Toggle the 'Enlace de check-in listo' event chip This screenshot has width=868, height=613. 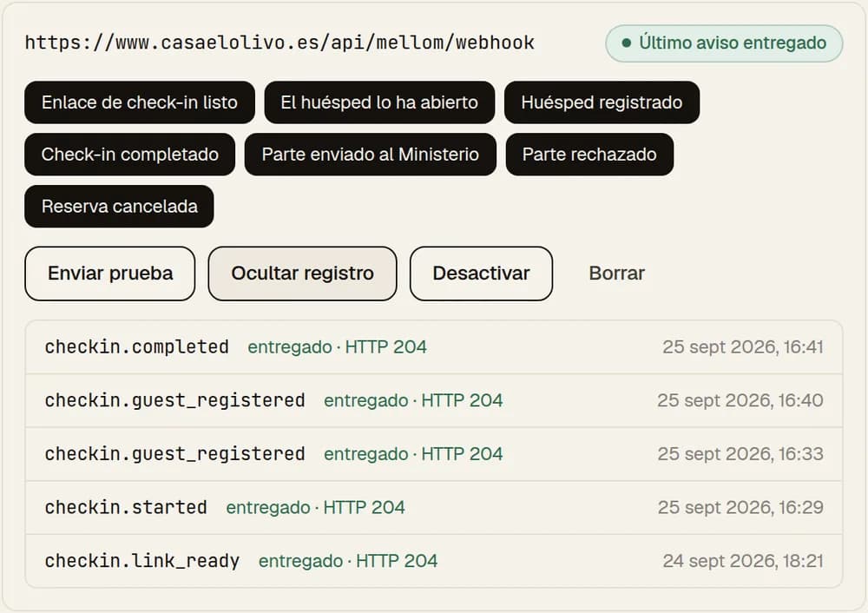(x=140, y=102)
